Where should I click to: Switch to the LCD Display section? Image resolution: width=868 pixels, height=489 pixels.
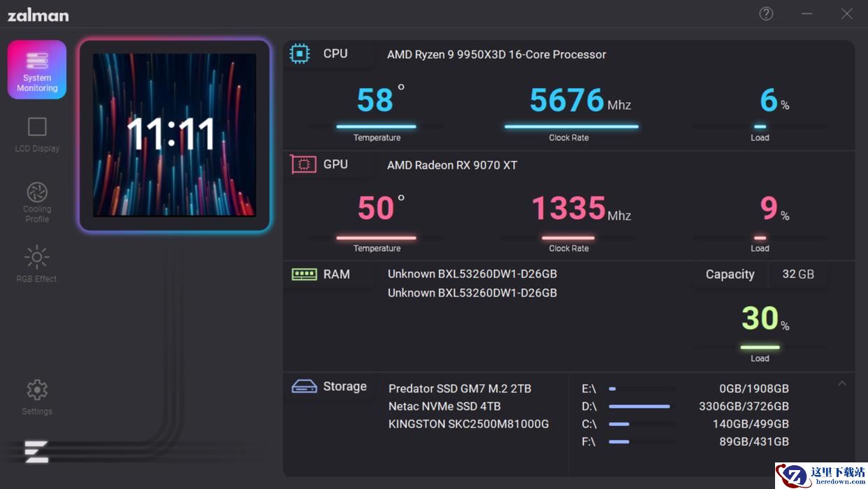coord(37,134)
